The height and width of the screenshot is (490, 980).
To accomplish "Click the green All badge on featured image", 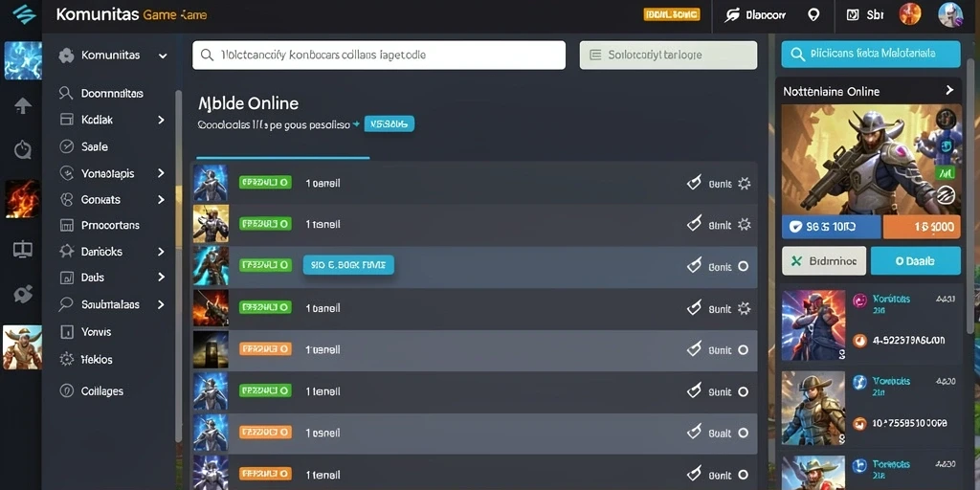I will pos(943,173).
